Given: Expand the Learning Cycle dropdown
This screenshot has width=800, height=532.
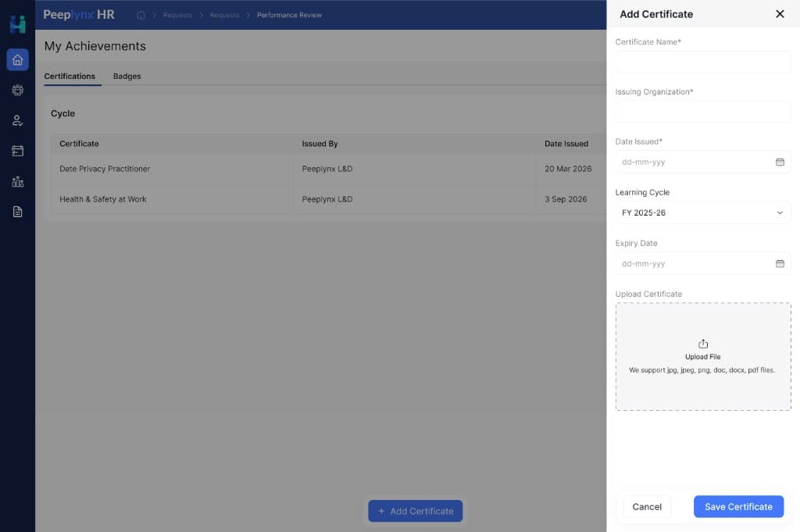Looking at the screenshot, I should 702,212.
